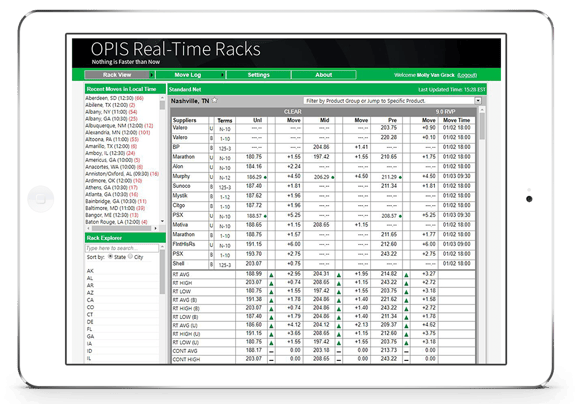The width and height of the screenshot is (575, 404).
Task: Click the Rack Explorer search field
Action: coord(122,248)
